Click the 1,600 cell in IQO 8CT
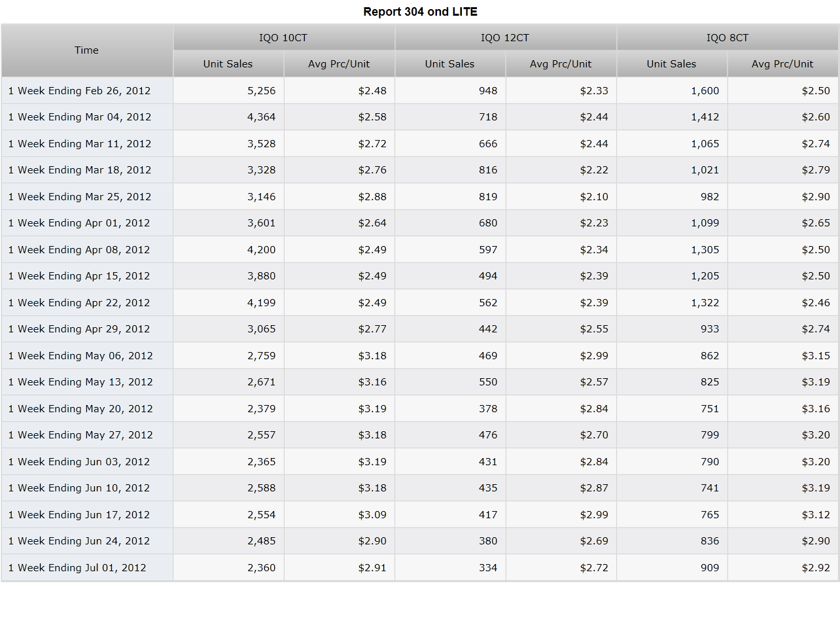This screenshot has width=840, height=619. pyautogui.click(x=672, y=91)
